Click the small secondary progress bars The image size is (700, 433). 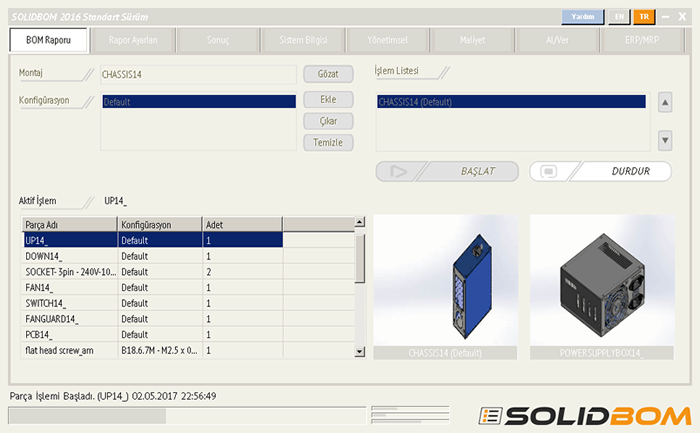(x=410, y=415)
